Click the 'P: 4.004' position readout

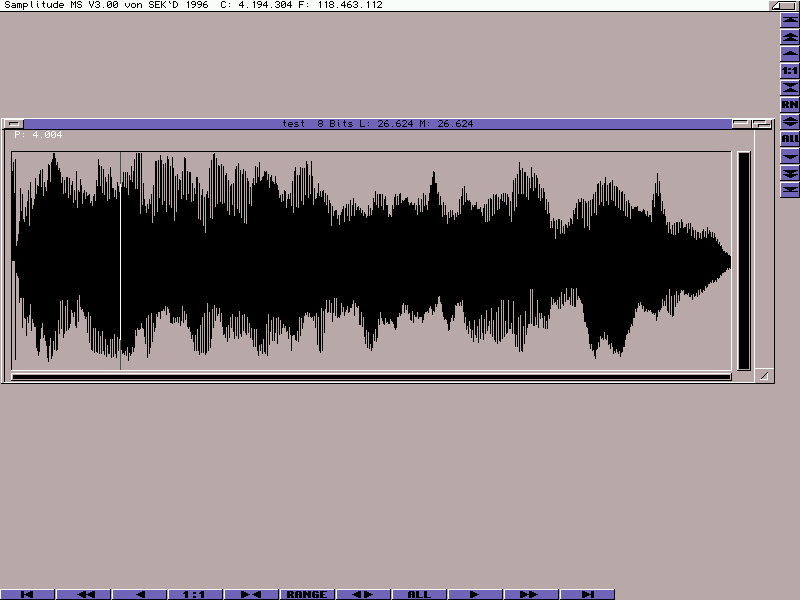(38, 135)
